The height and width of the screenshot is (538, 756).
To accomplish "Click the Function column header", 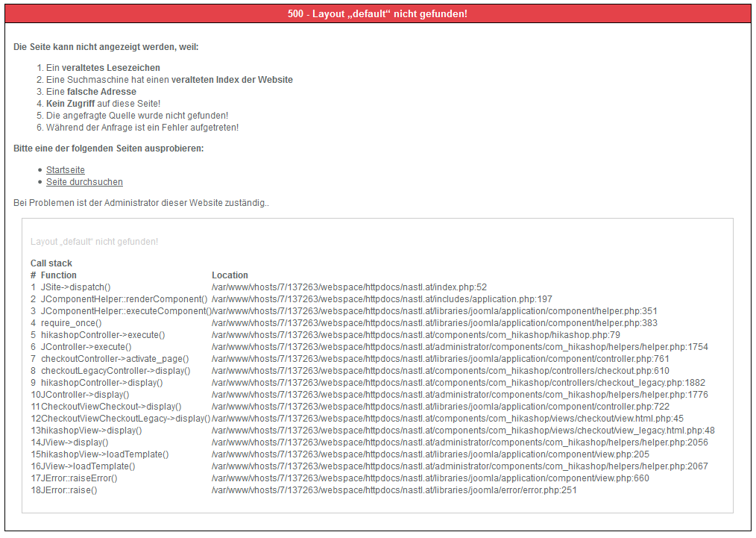I will (x=59, y=275).
